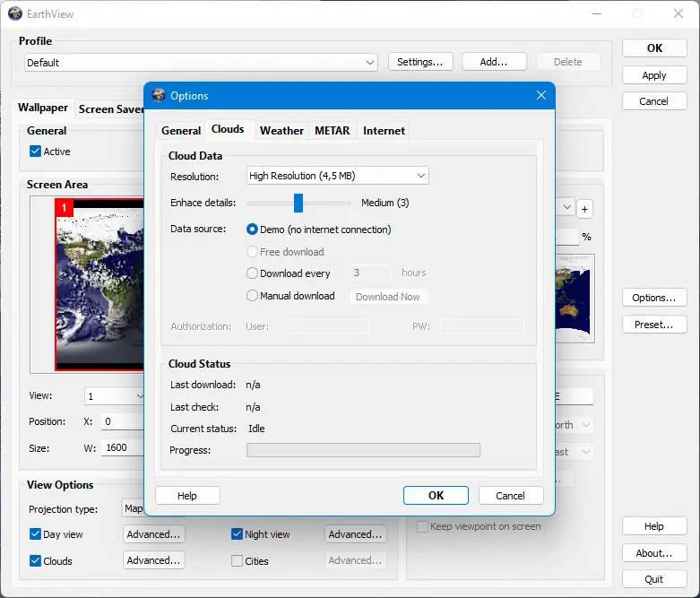This screenshot has height=598, width=700.
Task: Click the Enhance details slider handle
Action: point(298,203)
